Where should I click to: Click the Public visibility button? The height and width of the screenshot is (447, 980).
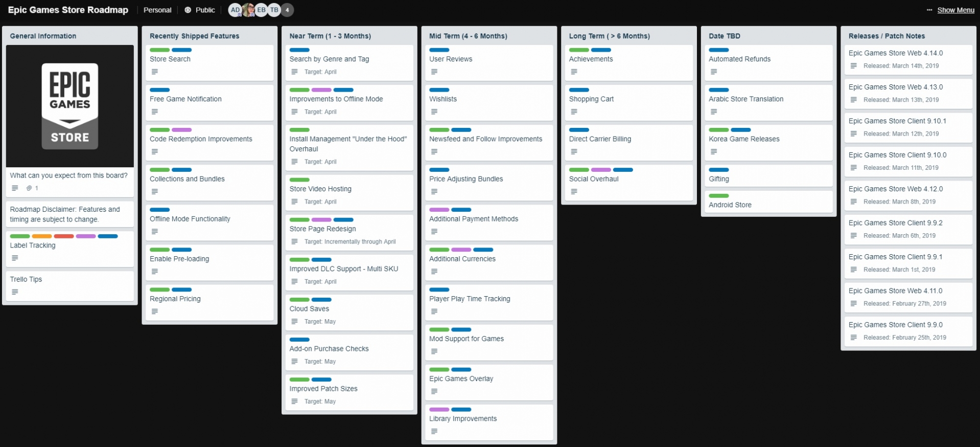[x=200, y=10]
